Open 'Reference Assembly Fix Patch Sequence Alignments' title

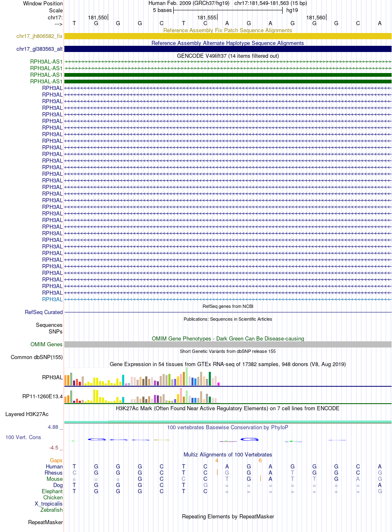pyautogui.click(x=228, y=30)
